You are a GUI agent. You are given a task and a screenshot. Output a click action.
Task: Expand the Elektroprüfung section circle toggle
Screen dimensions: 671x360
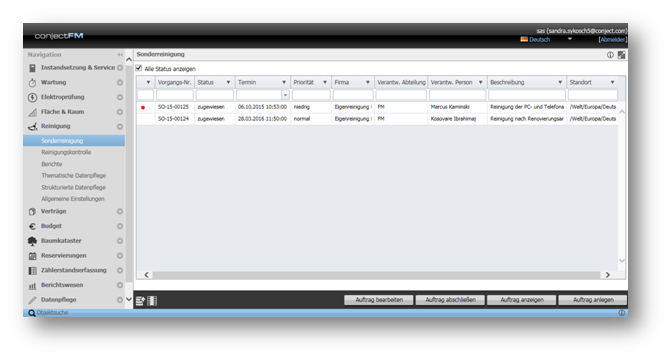(x=120, y=97)
